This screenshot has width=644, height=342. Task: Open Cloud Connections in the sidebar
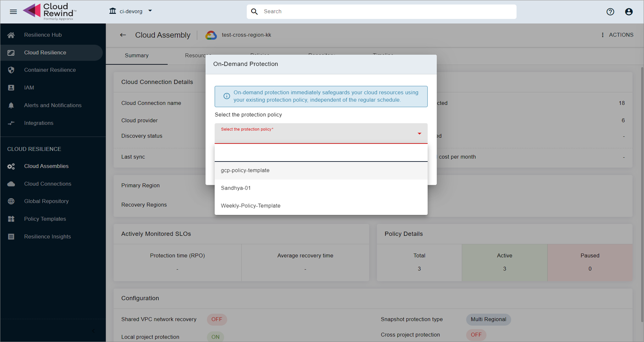tap(48, 184)
